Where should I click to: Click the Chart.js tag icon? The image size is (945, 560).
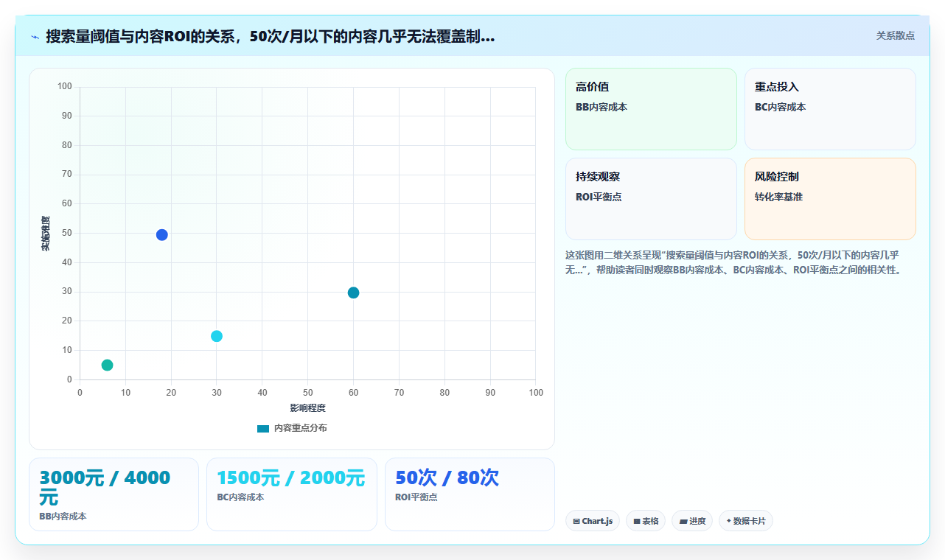coord(576,521)
